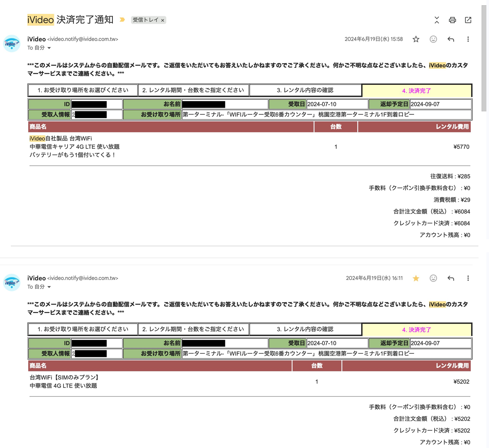Collapse all messages in the thread
The height and width of the screenshot is (448, 489).
(x=437, y=20)
